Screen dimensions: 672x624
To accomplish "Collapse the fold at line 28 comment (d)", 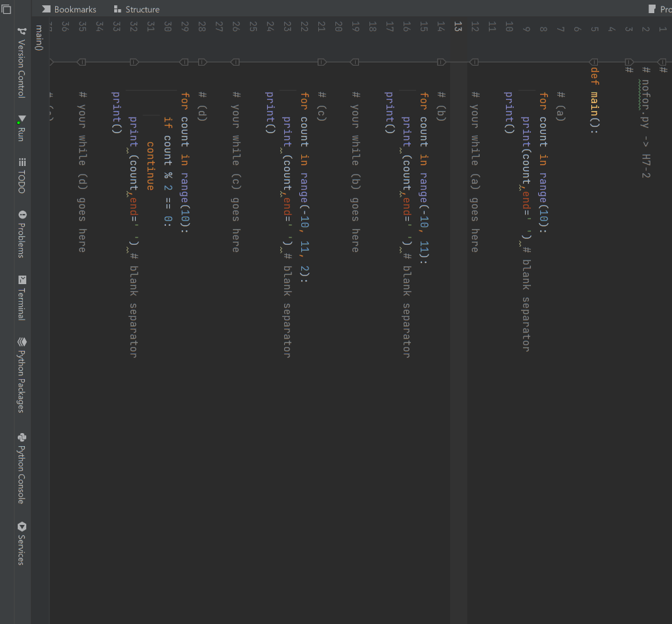I will pos(202,62).
